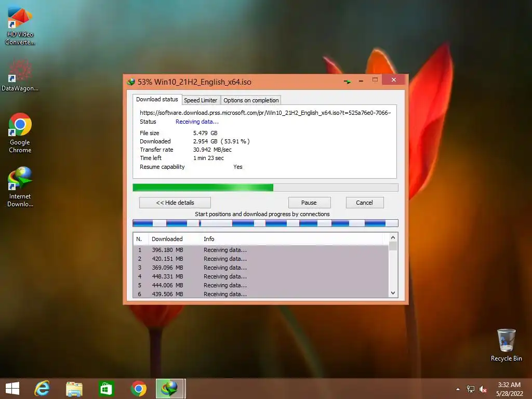Click transfer rate 30.942 MB/sec
Viewport: 532px width, 399px height.
212,150
